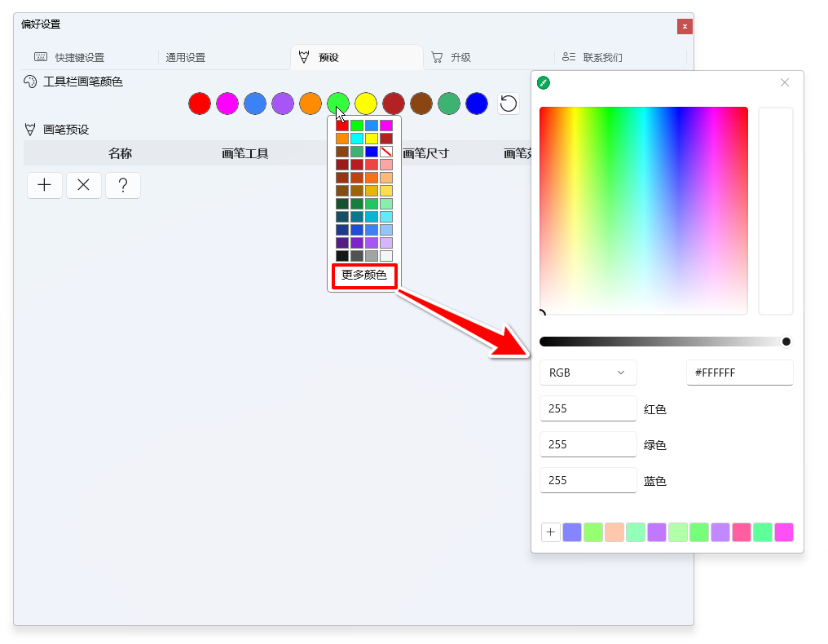Click the purple circle toolbar pen color
828x644 pixels.
[x=283, y=104]
